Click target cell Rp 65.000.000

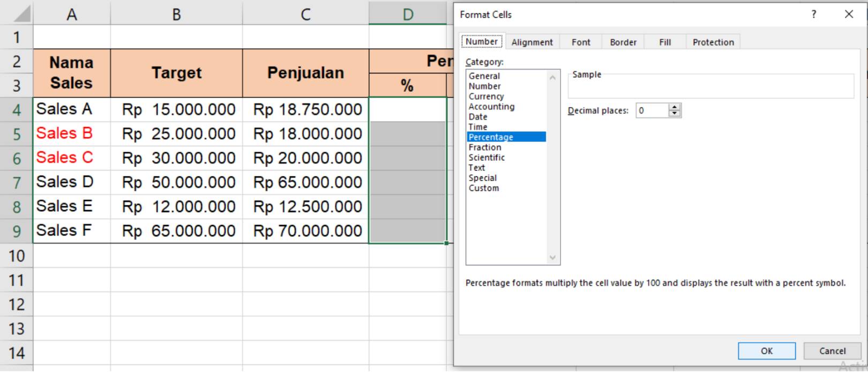click(x=176, y=230)
